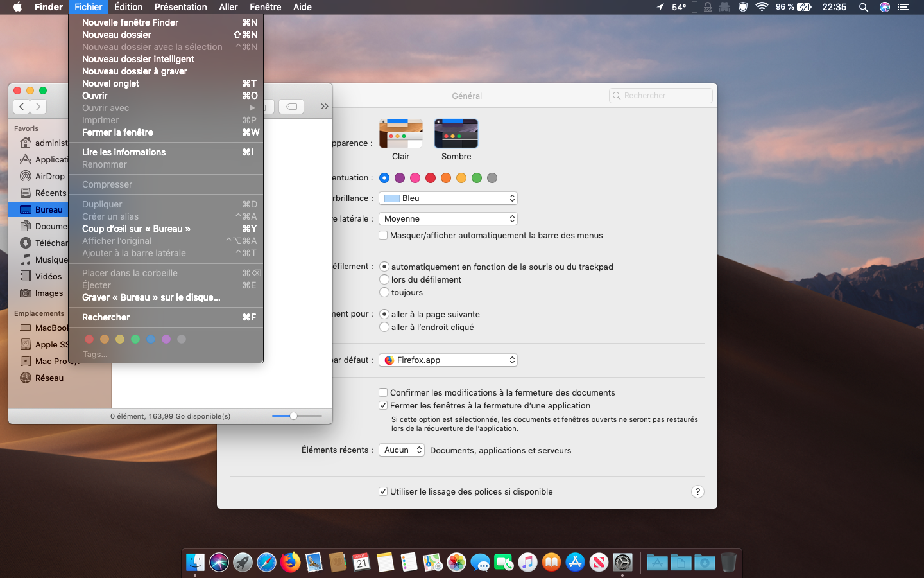Open the highlight color 'Bleu' dropdown

coord(448,198)
